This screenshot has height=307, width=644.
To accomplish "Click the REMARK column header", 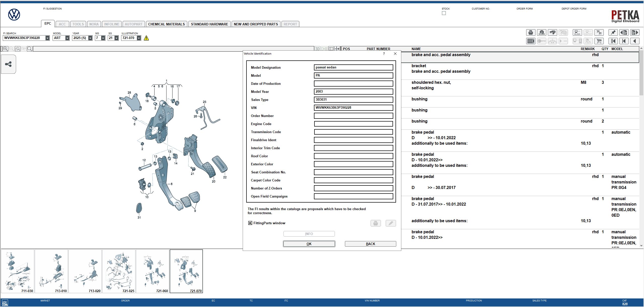I will click(588, 49).
